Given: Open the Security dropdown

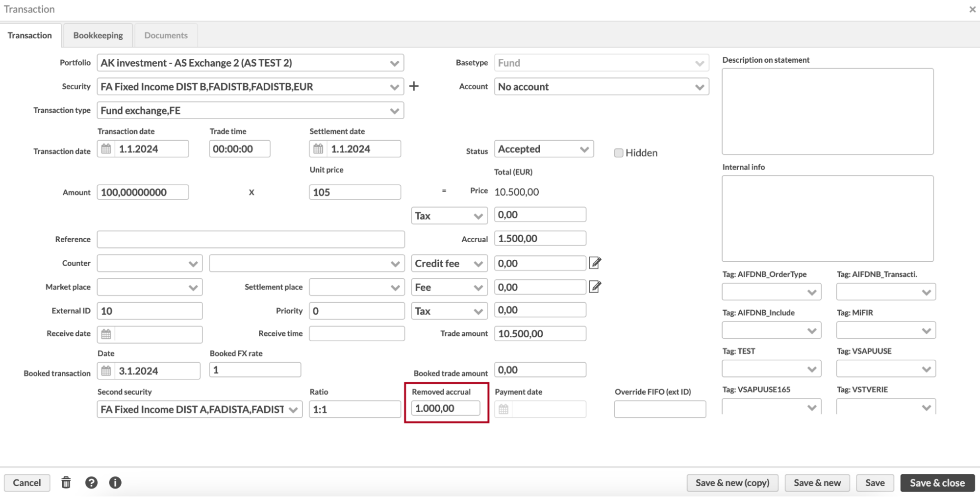Looking at the screenshot, I should [251, 87].
